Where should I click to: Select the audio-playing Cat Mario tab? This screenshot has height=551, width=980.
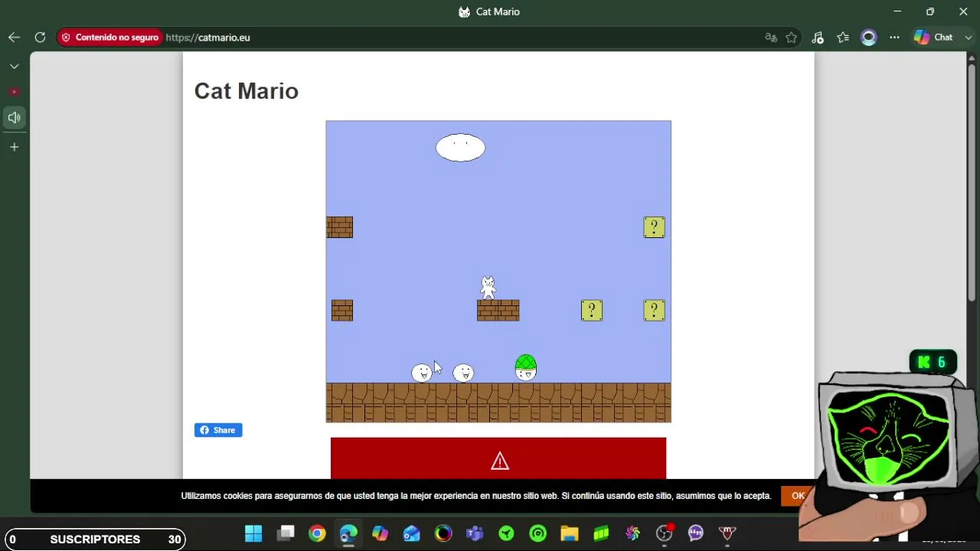pos(14,118)
